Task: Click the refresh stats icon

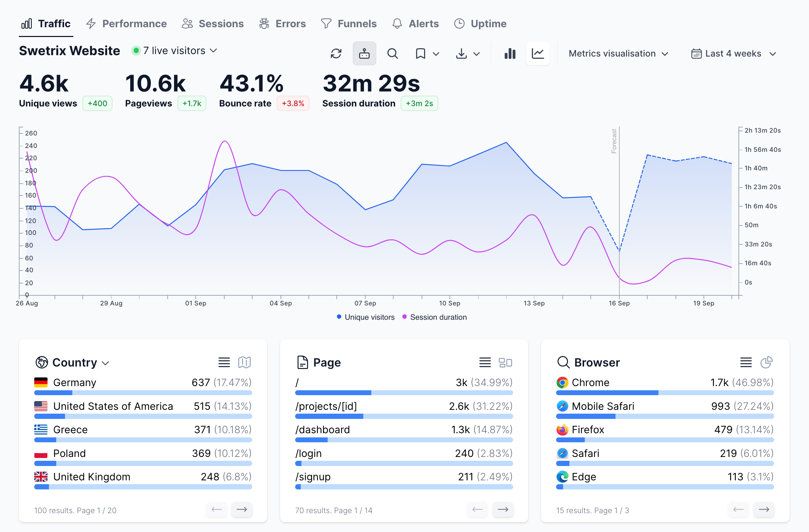Action: pyautogui.click(x=336, y=54)
